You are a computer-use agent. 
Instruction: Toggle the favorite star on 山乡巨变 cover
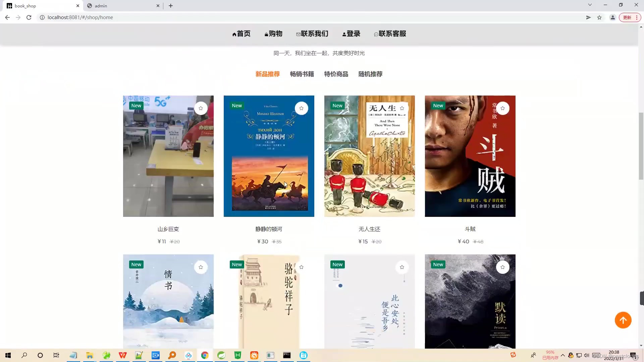click(201, 108)
